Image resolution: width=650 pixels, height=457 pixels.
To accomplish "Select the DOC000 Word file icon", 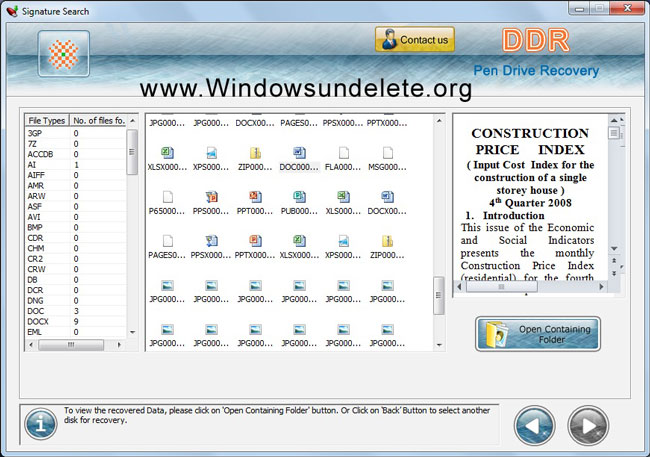I will 299,153.
